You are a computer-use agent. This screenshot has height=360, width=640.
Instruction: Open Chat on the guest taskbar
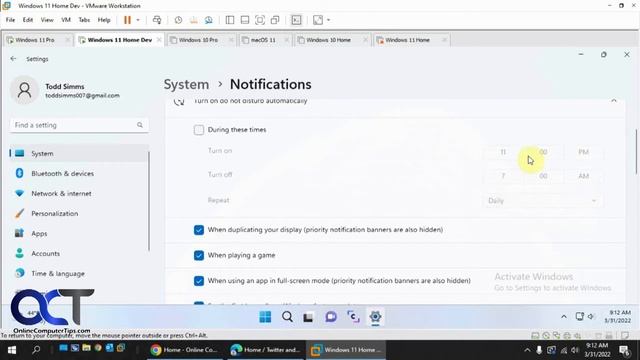(x=331, y=317)
